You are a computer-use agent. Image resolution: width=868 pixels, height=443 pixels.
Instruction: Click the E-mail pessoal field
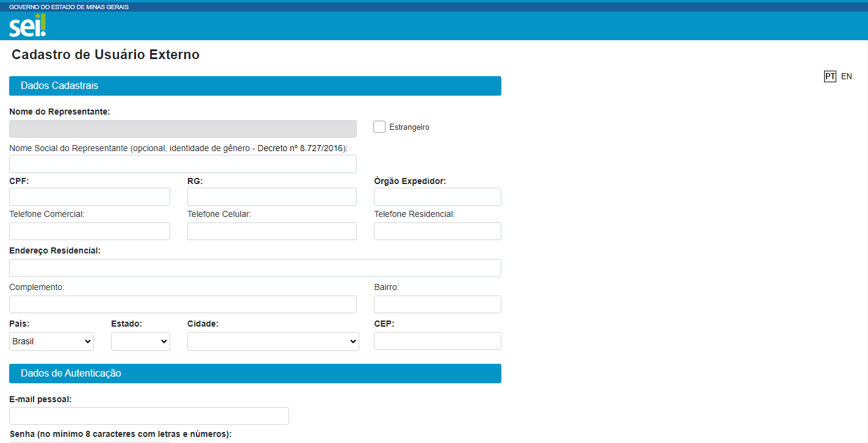[x=149, y=416]
